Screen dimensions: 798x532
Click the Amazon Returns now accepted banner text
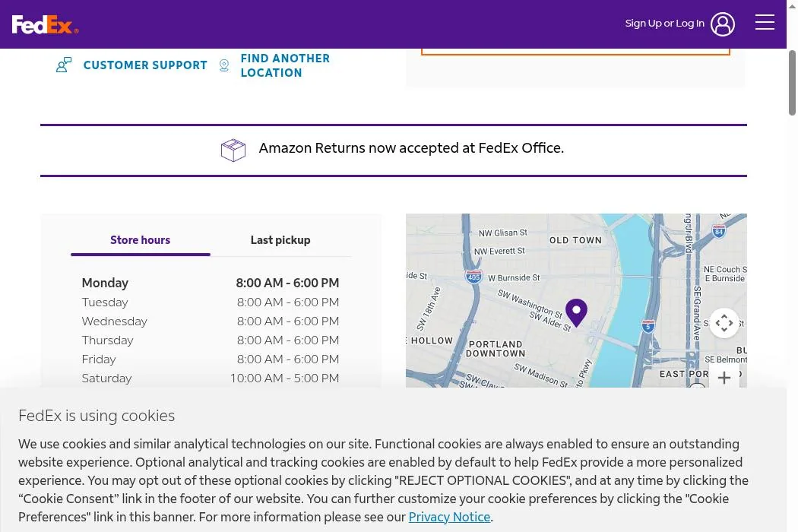click(411, 148)
